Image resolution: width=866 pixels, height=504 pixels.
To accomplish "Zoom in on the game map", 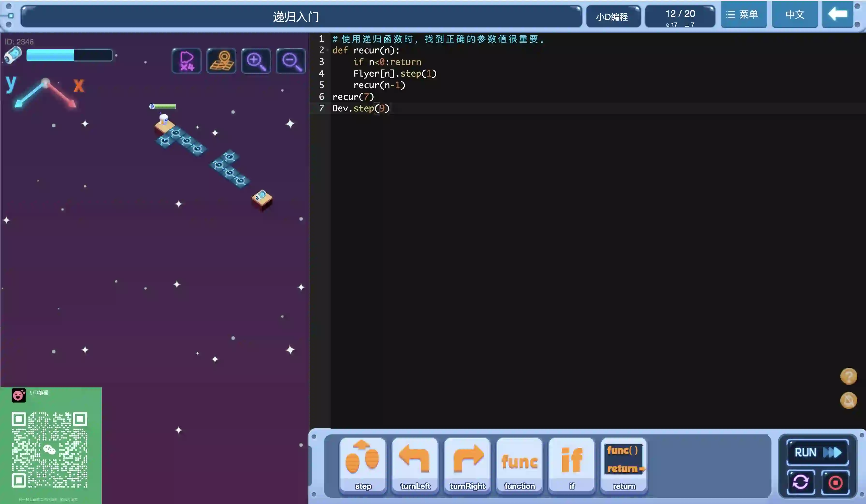I will click(x=256, y=61).
